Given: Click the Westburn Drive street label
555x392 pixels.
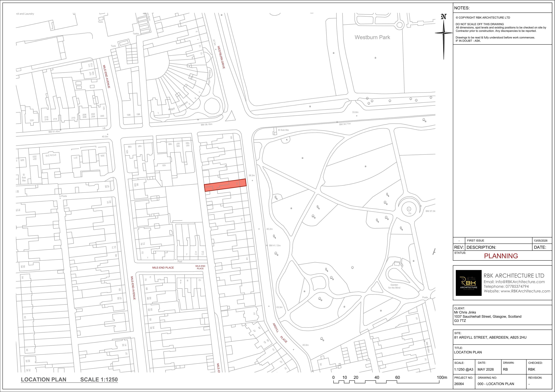Looking at the screenshot, I should click(221, 57).
